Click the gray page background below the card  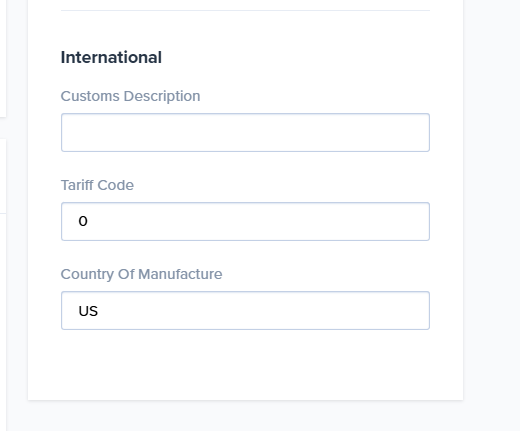click(x=245, y=416)
